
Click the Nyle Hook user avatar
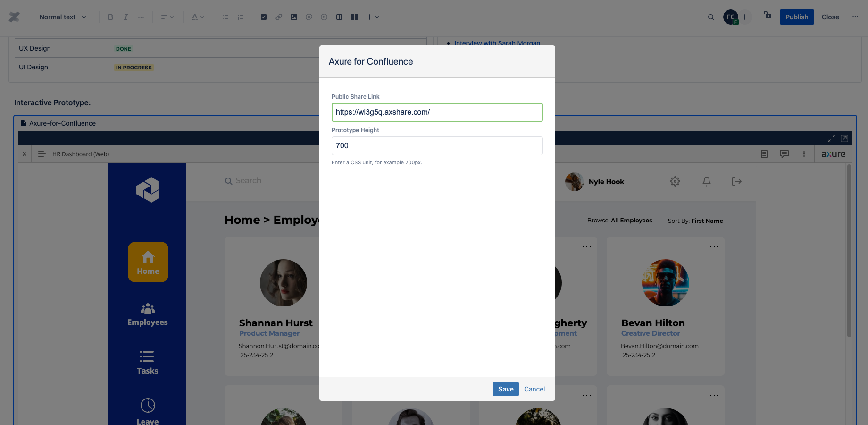pyautogui.click(x=575, y=182)
